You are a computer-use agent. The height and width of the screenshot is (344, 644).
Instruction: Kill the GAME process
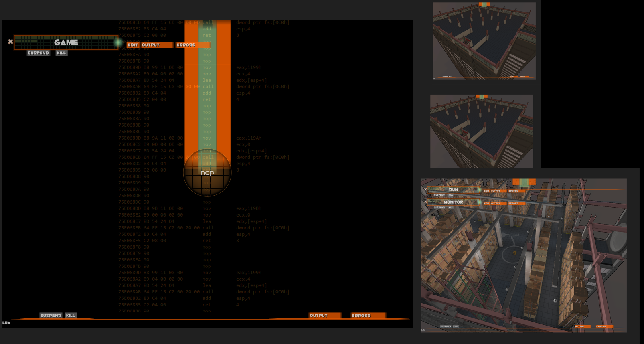coord(61,53)
